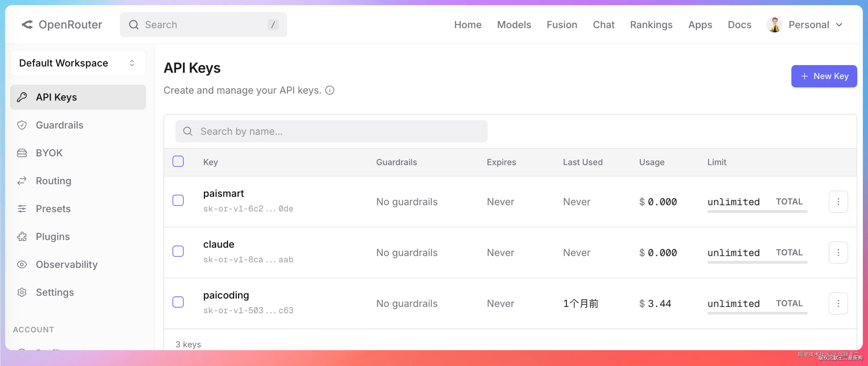Open the Default Workspace switcher

click(x=78, y=63)
